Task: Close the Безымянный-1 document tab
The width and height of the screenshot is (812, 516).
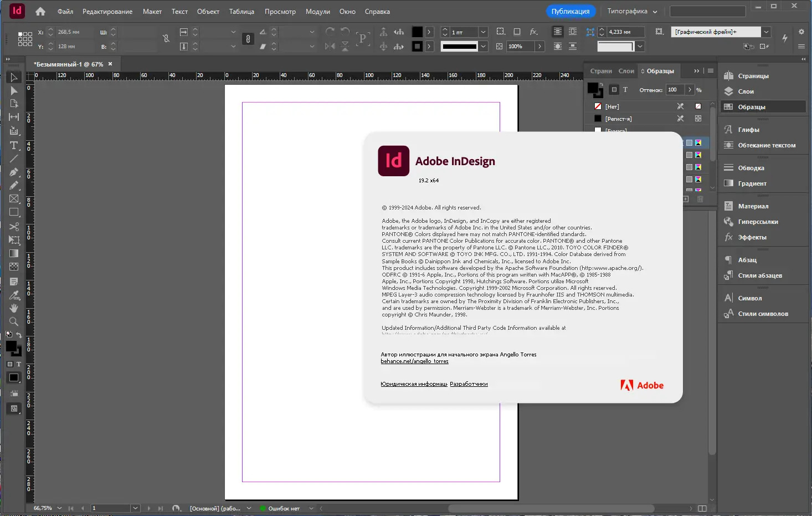Action: pyautogui.click(x=110, y=64)
